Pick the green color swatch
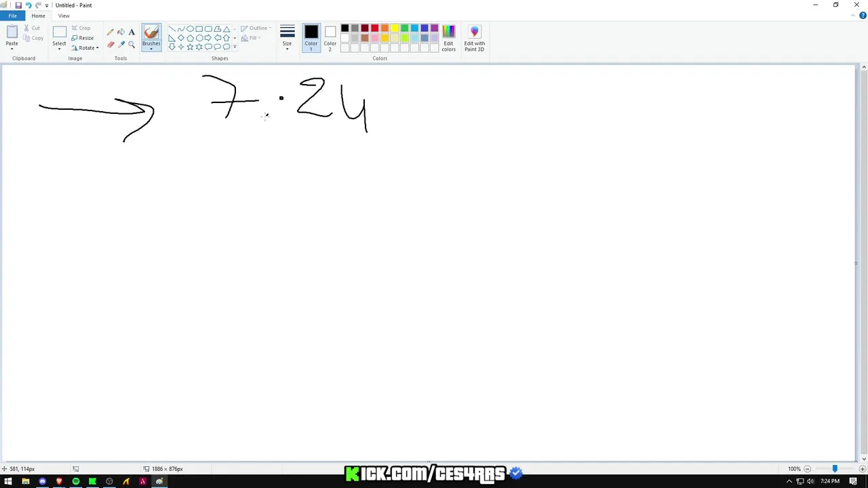The image size is (868, 488). 404,28
